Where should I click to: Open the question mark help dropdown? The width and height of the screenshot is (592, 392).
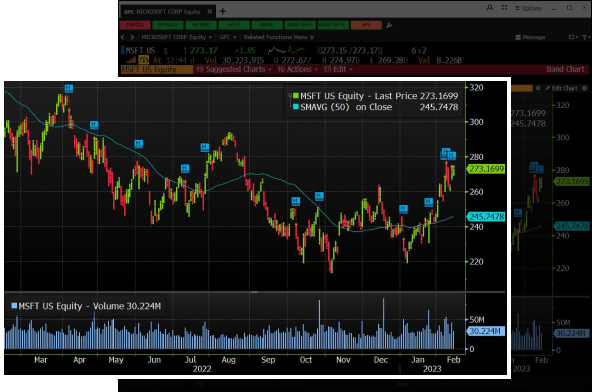coord(586,37)
